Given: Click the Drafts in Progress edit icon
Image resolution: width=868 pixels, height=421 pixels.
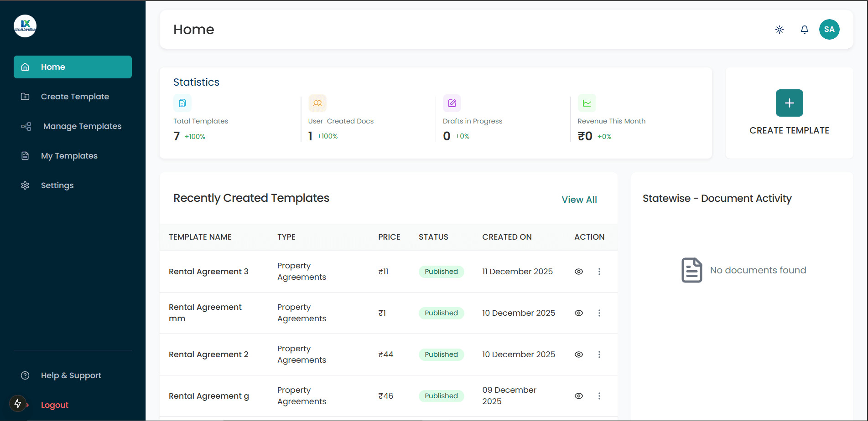Looking at the screenshot, I should [452, 103].
